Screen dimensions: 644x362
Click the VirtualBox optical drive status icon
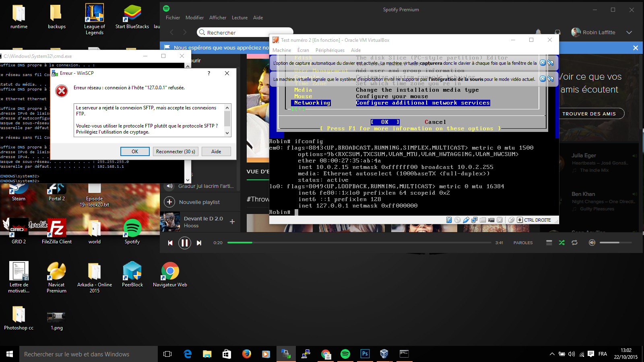[457, 220]
